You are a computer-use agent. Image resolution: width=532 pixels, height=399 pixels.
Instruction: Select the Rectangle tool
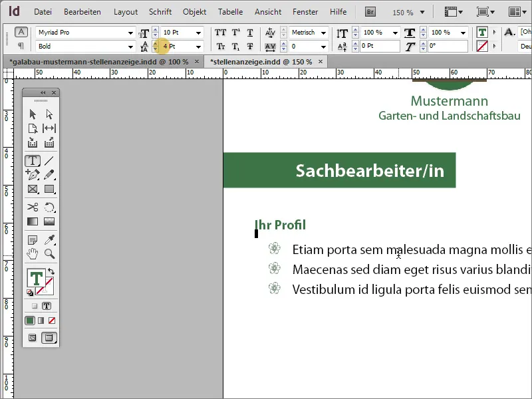coord(49,189)
